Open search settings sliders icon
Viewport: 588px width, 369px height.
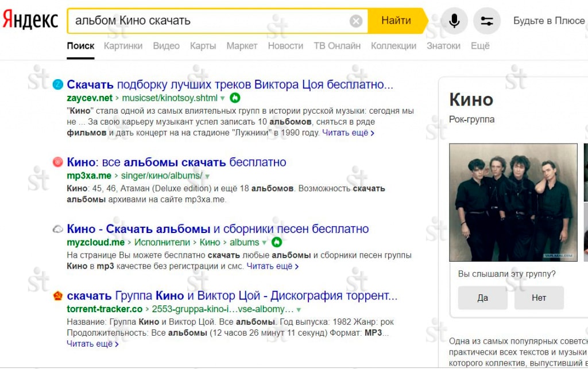487,21
